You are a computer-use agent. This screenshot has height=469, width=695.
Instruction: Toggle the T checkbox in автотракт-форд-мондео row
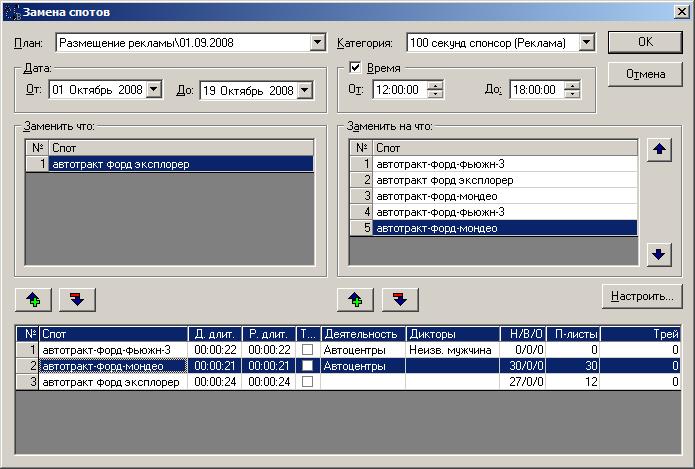point(307,366)
